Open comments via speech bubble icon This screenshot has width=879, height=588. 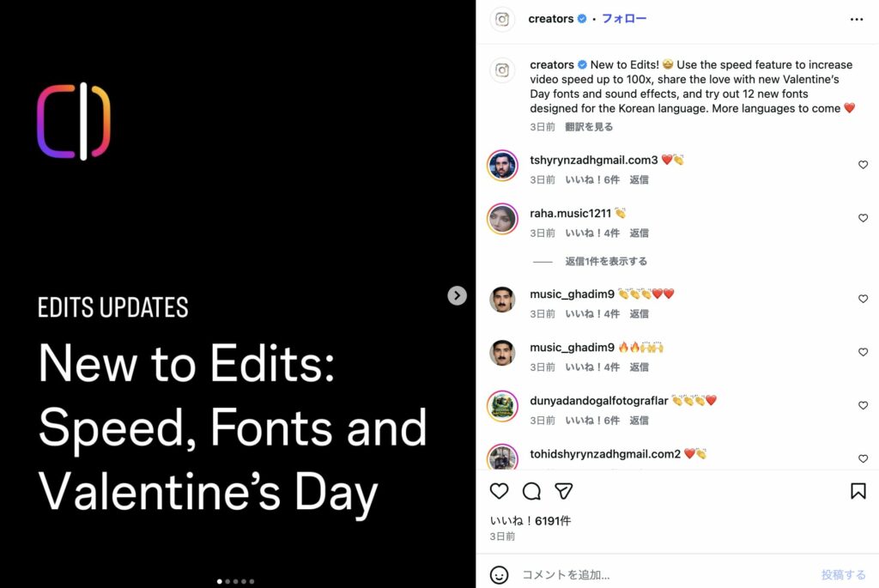[x=531, y=491]
